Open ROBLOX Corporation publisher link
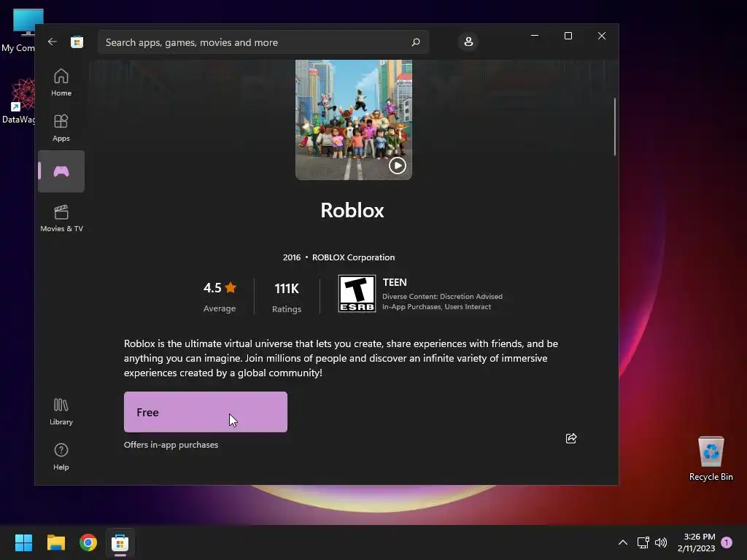This screenshot has height=560, width=747. (x=353, y=257)
